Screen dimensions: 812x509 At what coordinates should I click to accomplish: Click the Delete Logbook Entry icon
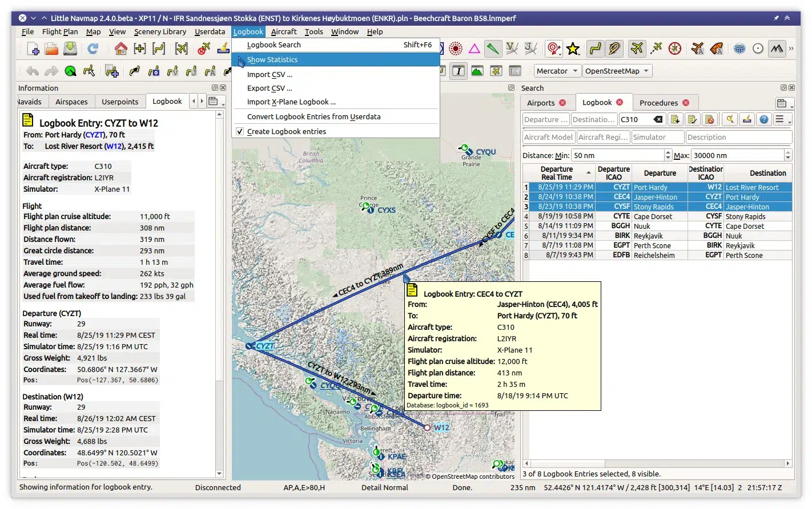point(710,119)
